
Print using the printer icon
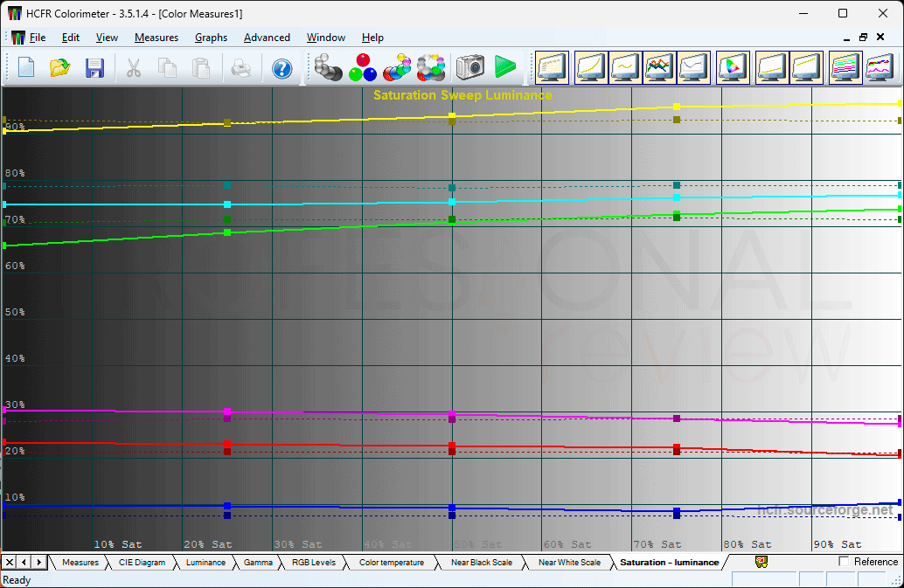(x=241, y=68)
